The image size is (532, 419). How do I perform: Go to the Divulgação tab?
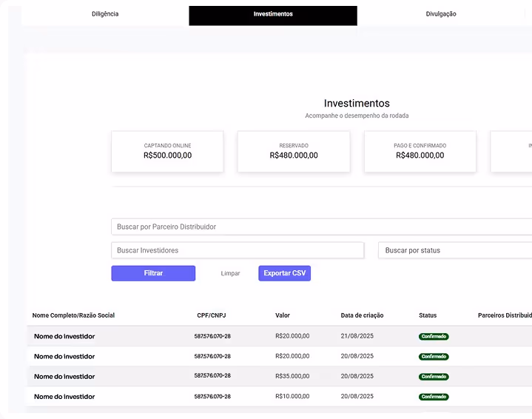pyautogui.click(x=441, y=14)
